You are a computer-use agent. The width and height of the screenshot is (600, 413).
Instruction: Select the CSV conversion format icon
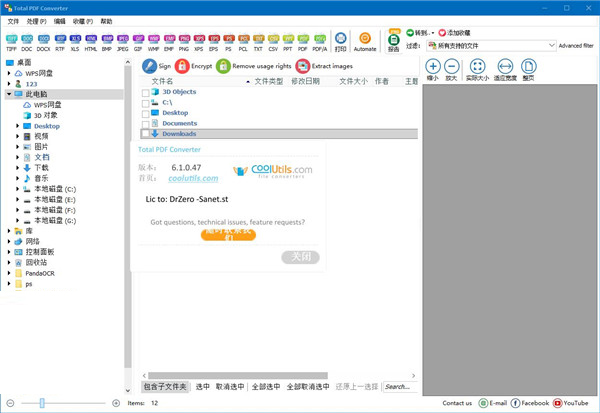coord(273,42)
